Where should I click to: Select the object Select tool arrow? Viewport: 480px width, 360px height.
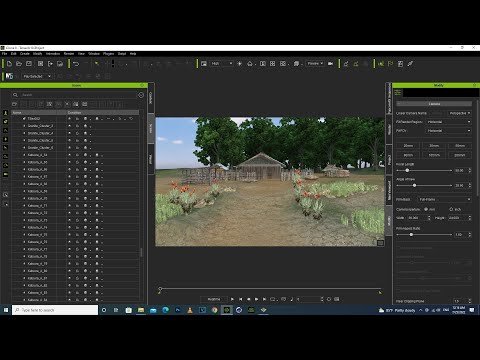pyautogui.click(x=97, y=64)
